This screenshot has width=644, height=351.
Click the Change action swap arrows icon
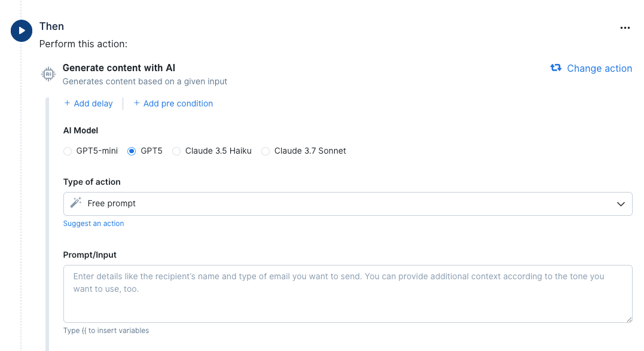coord(556,68)
